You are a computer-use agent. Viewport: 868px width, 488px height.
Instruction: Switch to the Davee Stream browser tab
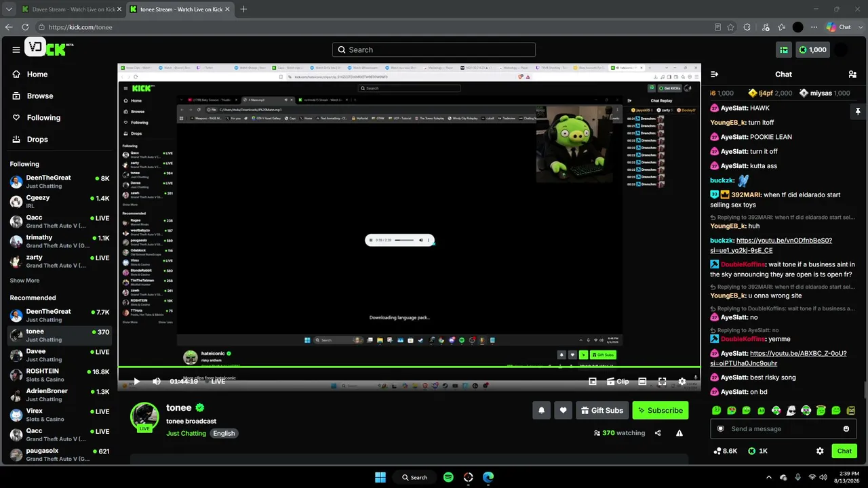(x=71, y=9)
